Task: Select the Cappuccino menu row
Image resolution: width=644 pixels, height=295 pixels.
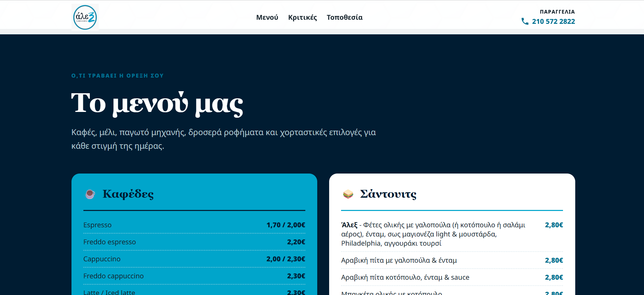Action: pos(194,259)
